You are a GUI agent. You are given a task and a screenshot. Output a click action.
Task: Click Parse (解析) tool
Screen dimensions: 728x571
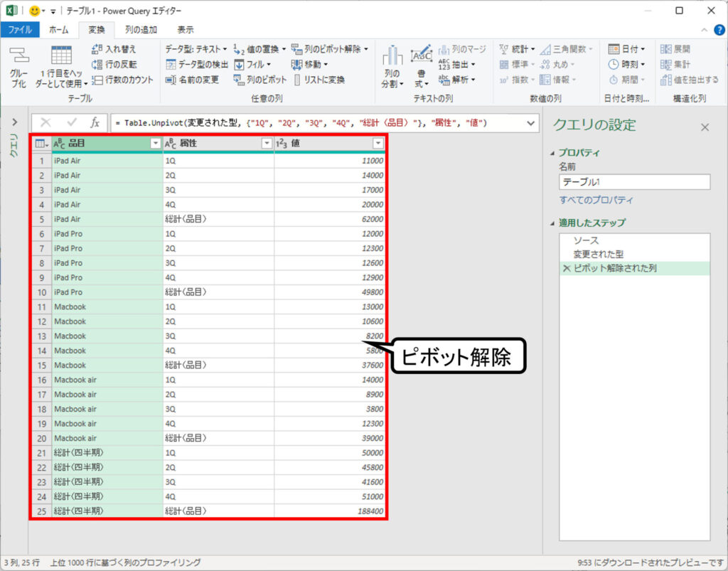pyautogui.click(x=457, y=80)
